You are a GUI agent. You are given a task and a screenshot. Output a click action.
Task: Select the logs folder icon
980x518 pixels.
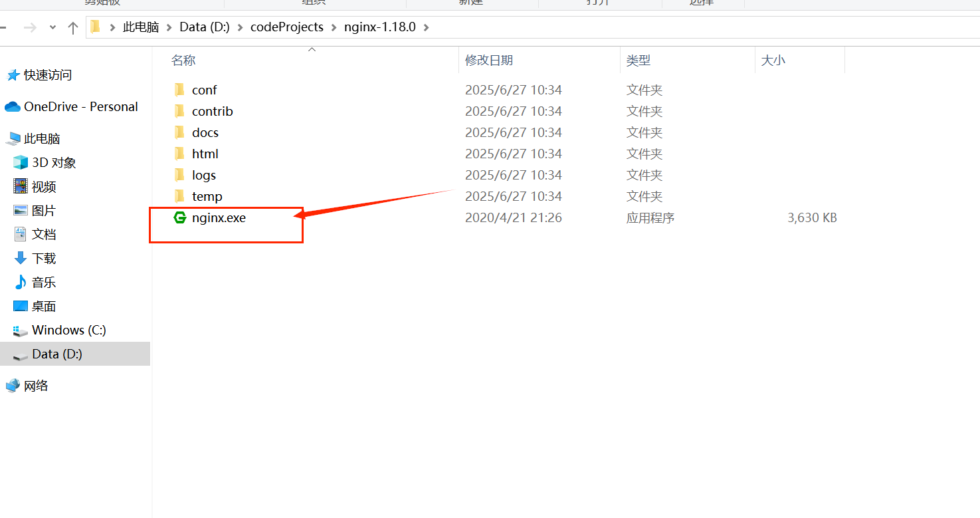tap(179, 175)
